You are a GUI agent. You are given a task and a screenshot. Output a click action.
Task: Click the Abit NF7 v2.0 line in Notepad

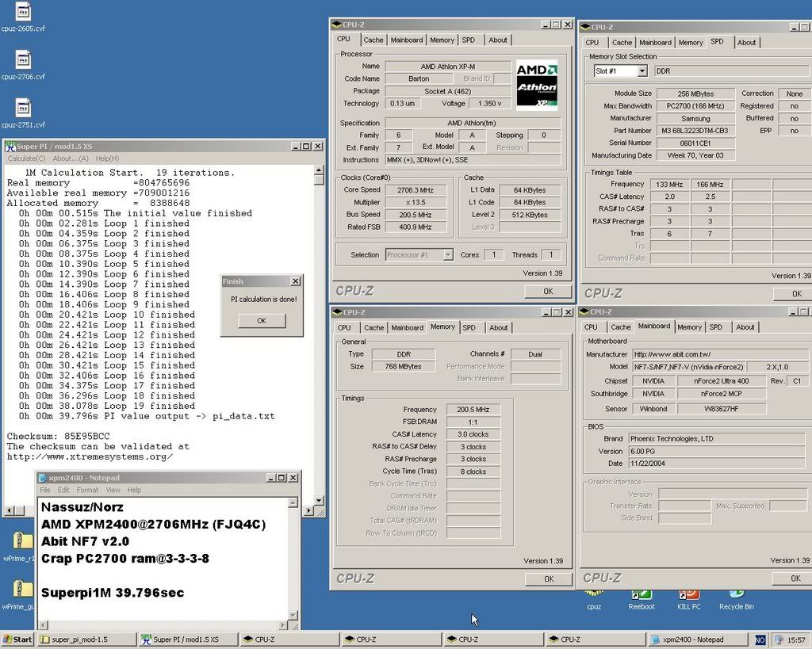pos(85,541)
